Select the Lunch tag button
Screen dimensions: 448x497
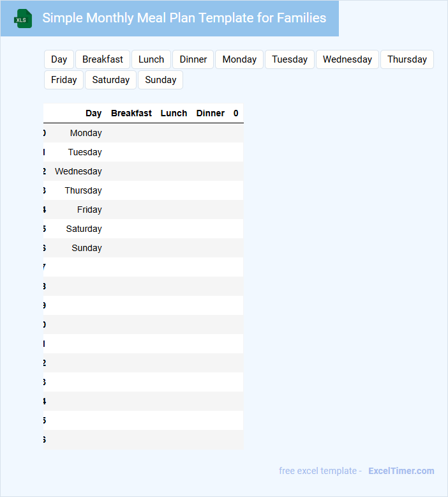(x=151, y=59)
